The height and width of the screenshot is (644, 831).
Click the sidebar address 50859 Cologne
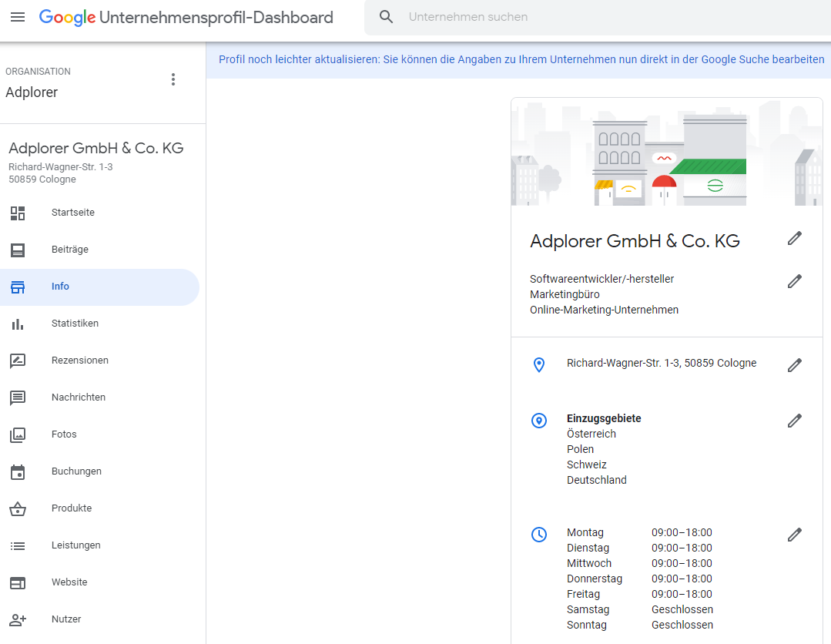pyautogui.click(x=42, y=179)
